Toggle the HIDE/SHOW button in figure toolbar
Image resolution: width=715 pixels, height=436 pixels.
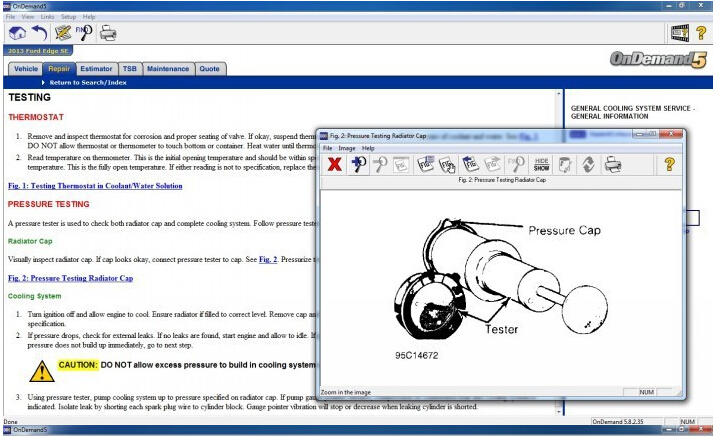[541, 165]
